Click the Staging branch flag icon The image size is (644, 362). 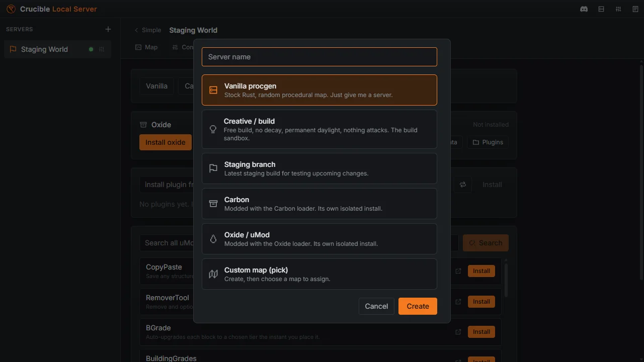coord(213,168)
